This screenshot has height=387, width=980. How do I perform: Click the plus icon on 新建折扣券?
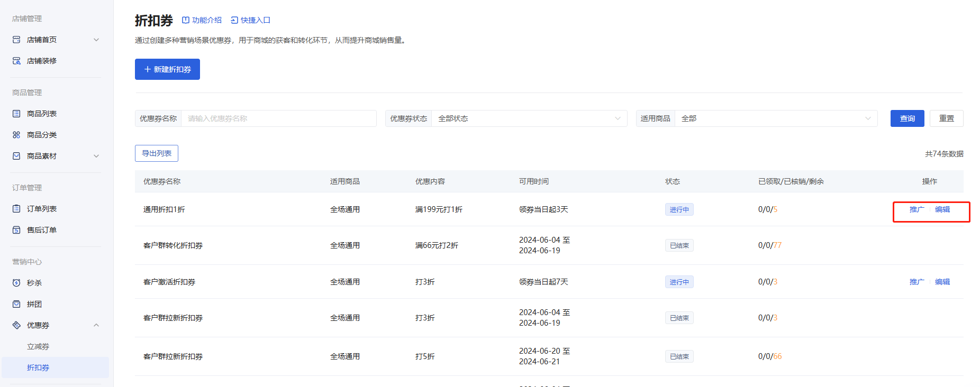pyautogui.click(x=148, y=69)
